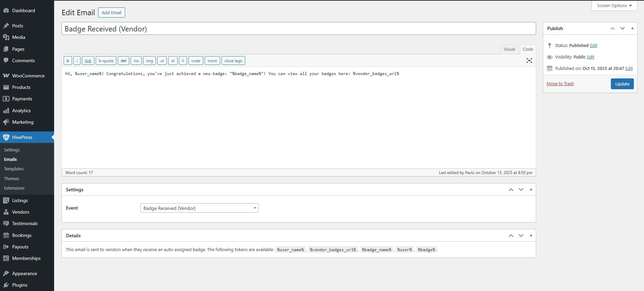Insert an img tag
The height and width of the screenshot is (291, 644).
tap(149, 61)
